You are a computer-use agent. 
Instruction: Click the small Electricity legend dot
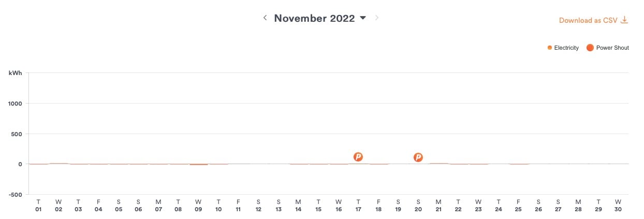click(550, 48)
